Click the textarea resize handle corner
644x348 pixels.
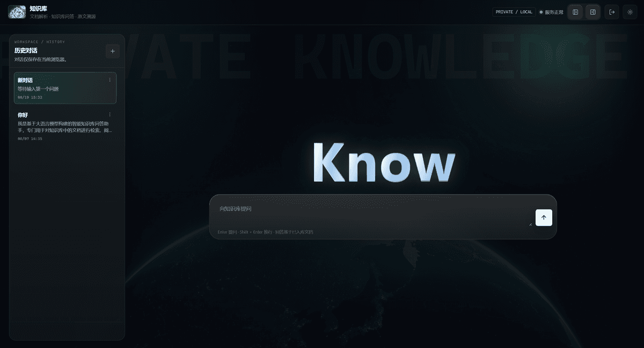pyautogui.click(x=530, y=224)
